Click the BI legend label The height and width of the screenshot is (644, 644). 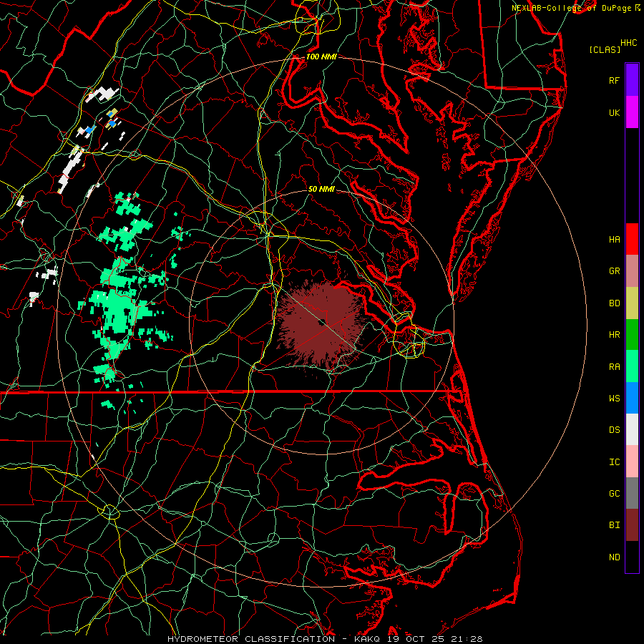pyautogui.click(x=614, y=525)
